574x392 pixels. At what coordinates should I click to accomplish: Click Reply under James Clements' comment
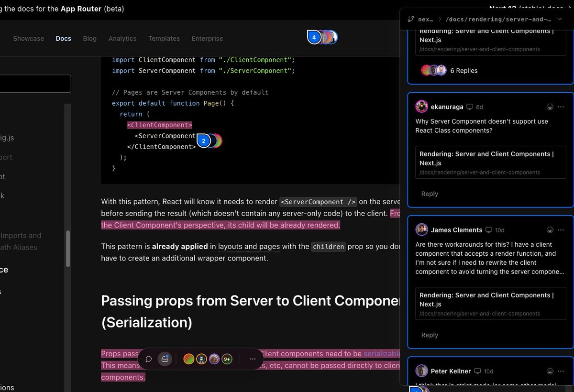tap(430, 335)
